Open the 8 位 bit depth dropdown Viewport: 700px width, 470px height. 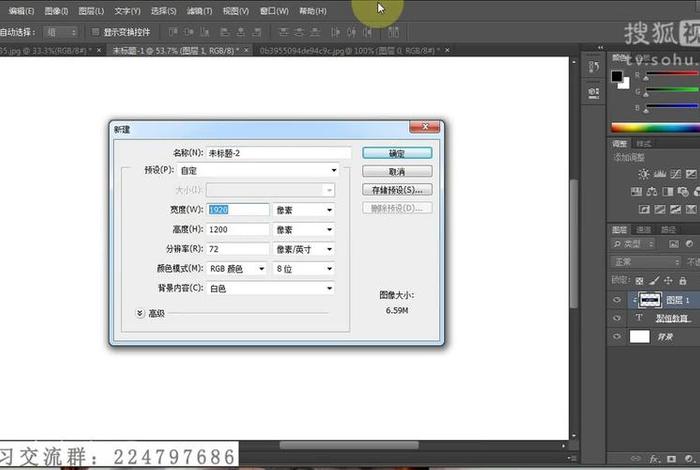[x=303, y=269]
